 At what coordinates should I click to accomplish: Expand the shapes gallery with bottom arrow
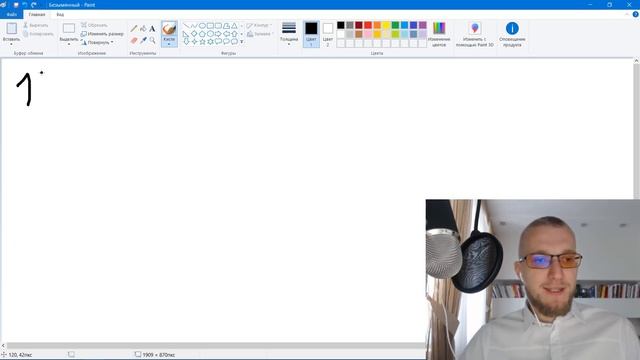tap(242, 42)
